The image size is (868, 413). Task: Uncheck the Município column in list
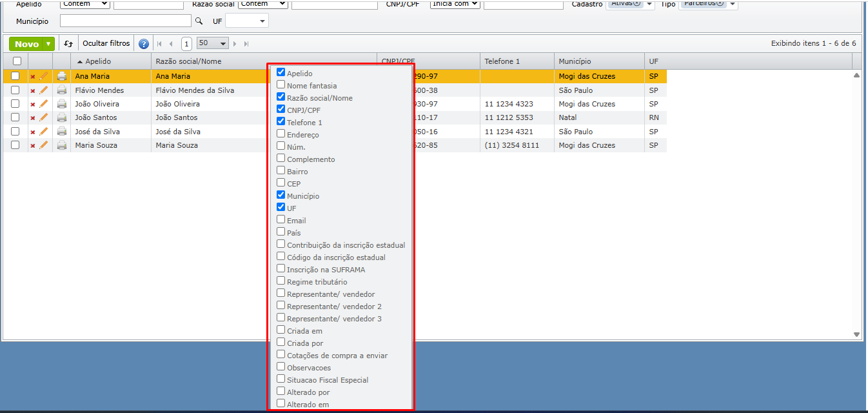click(281, 195)
